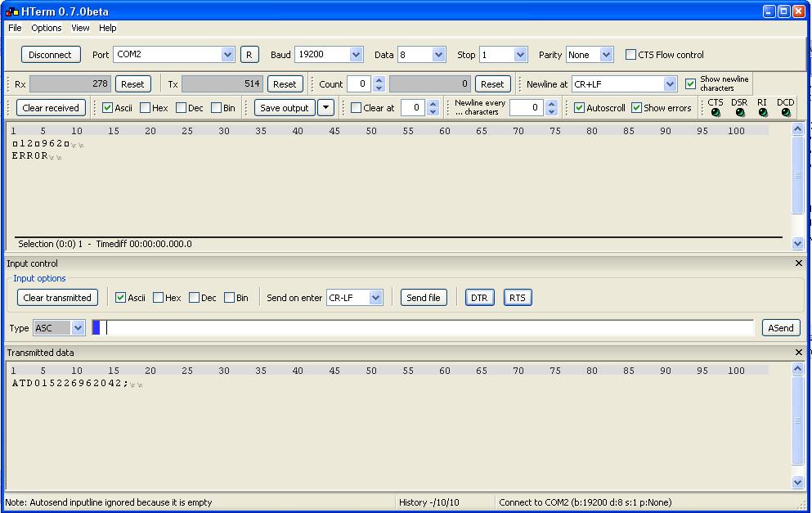Toggle the DTR line button
812x513 pixels.
click(479, 298)
